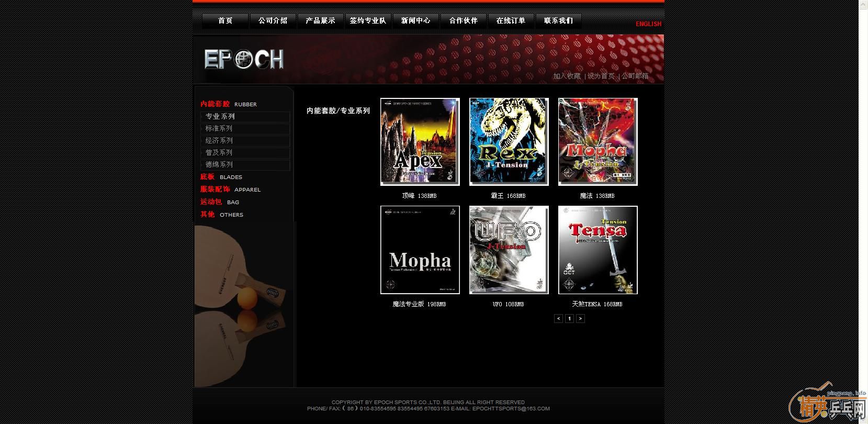Select the 普及系列 subcategory
The width and height of the screenshot is (868, 424).
(x=245, y=152)
